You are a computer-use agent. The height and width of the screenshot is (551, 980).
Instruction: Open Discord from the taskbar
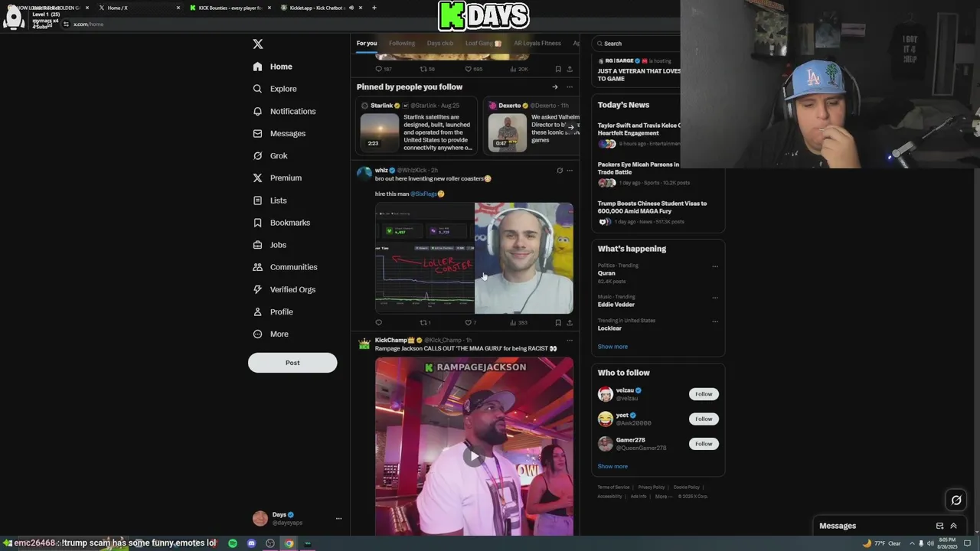click(x=251, y=543)
